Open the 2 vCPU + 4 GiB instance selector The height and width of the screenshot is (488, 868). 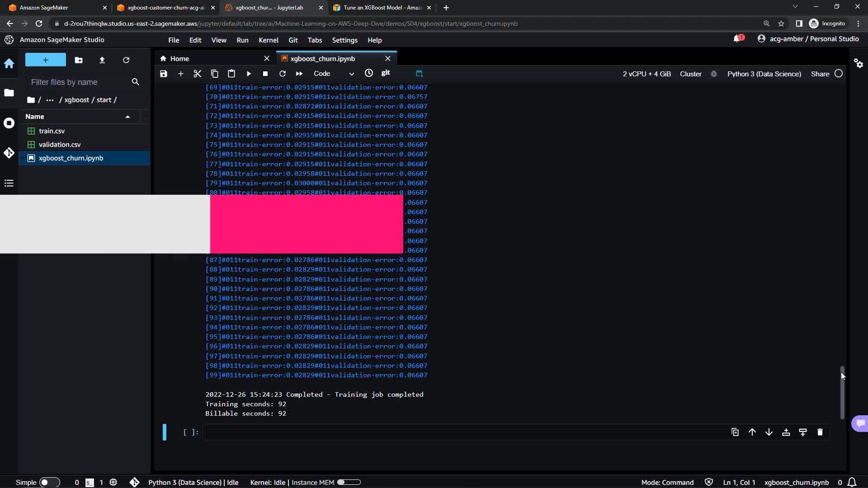tap(646, 74)
